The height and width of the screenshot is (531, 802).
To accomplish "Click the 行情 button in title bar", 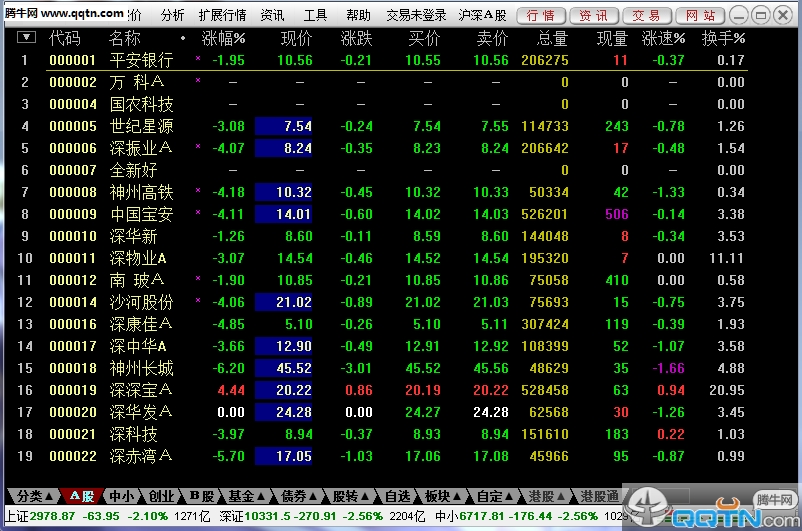I will pyautogui.click(x=541, y=16).
